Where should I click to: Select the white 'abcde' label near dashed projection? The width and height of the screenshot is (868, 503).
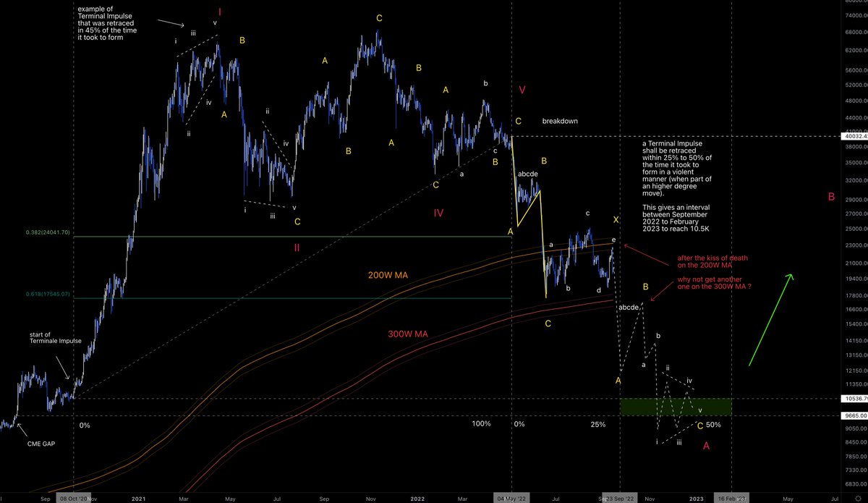(x=627, y=308)
